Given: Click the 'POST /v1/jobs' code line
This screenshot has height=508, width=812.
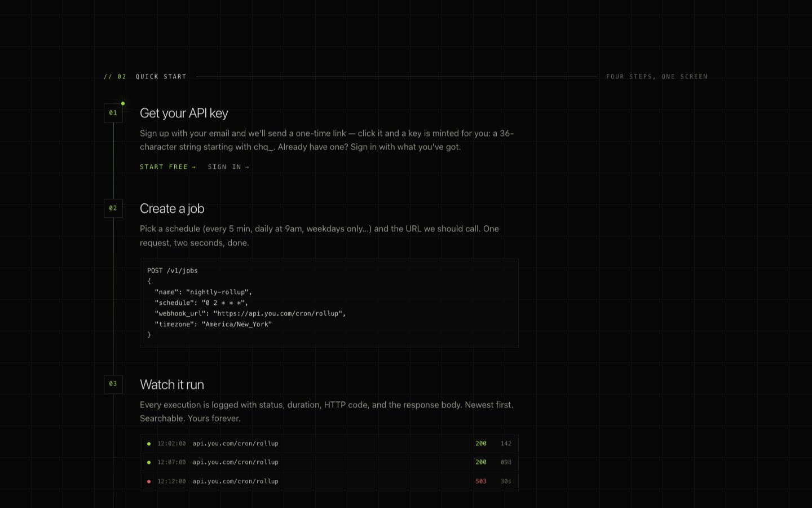Looking at the screenshot, I should pyautogui.click(x=173, y=271).
